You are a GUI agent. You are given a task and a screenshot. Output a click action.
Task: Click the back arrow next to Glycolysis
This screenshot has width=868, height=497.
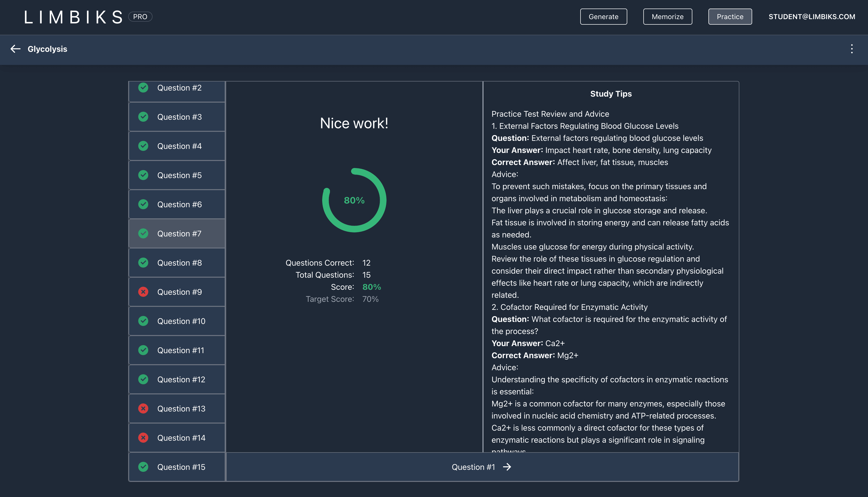(x=15, y=49)
